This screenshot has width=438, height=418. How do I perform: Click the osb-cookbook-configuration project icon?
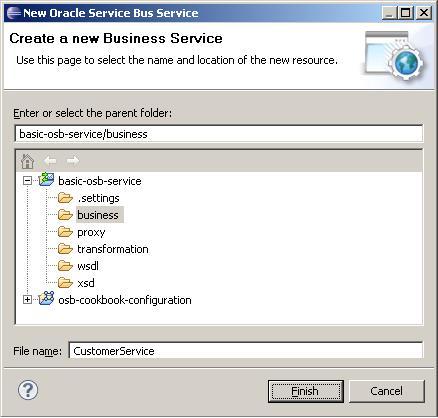46,299
